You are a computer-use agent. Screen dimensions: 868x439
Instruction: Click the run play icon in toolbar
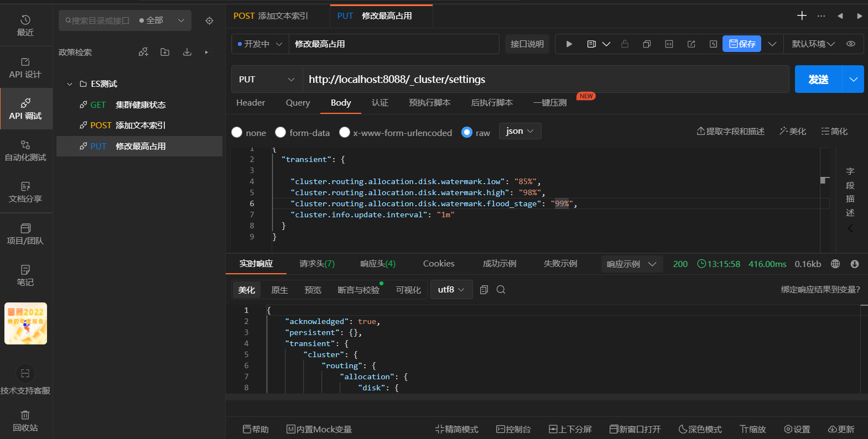(569, 44)
